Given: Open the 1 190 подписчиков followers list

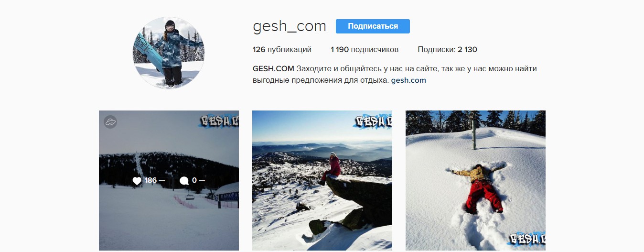Looking at the screenshot, I should click(365, 49).
